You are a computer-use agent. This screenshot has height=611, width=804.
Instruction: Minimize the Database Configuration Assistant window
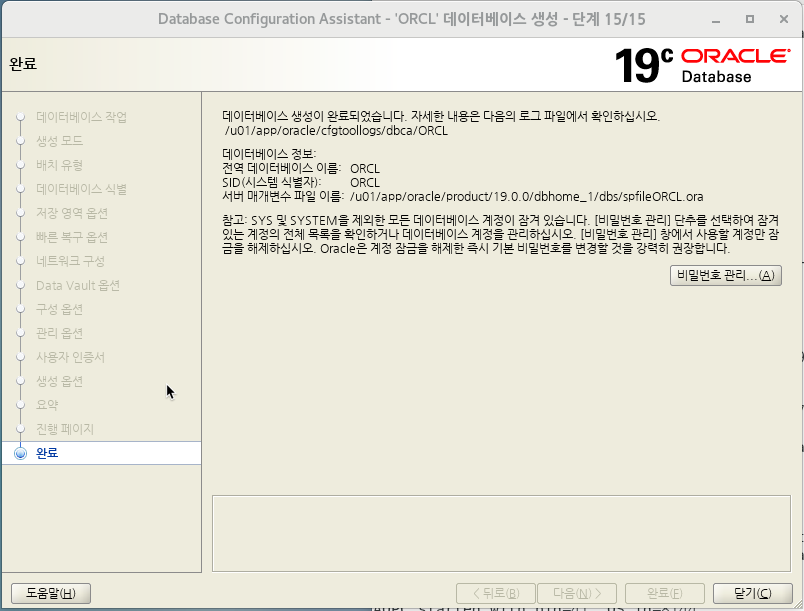tap(716, 19)
